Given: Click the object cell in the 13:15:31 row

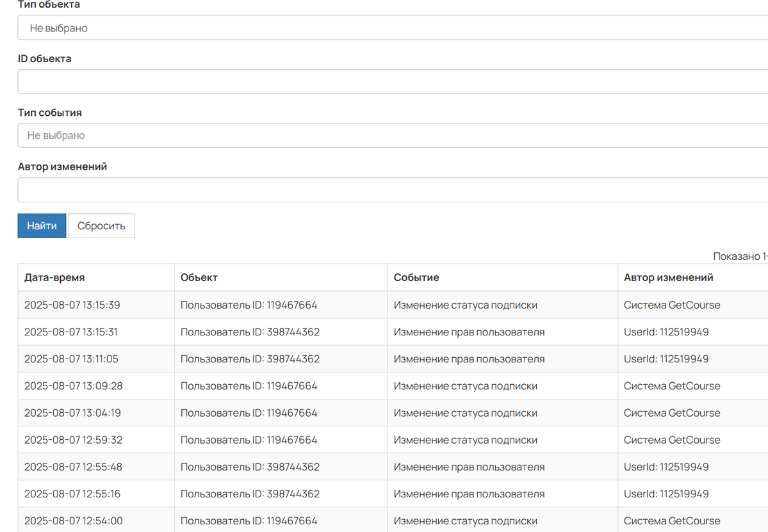Looking at the screenshot, I should click(250, 332).
